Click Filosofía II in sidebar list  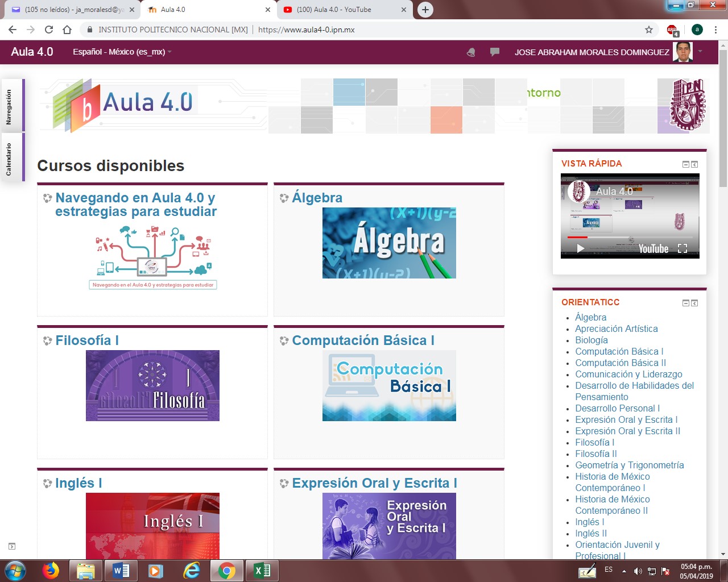pyautogui.click(x=596, y=454)
